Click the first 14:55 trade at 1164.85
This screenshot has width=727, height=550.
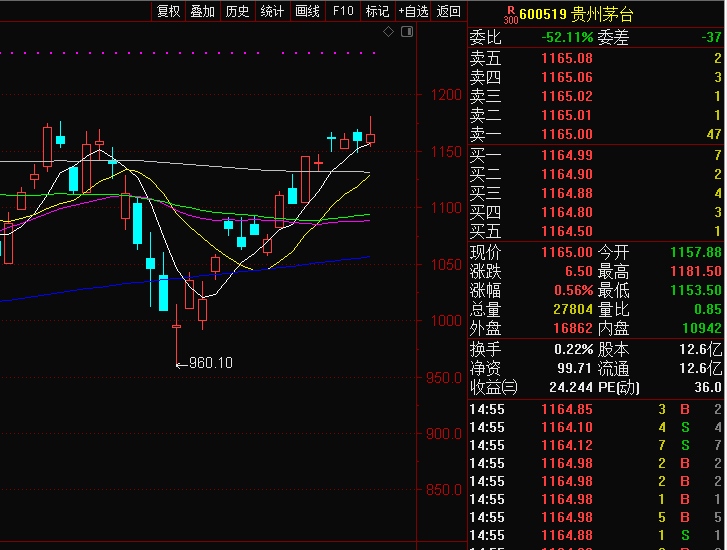point(566,409)
